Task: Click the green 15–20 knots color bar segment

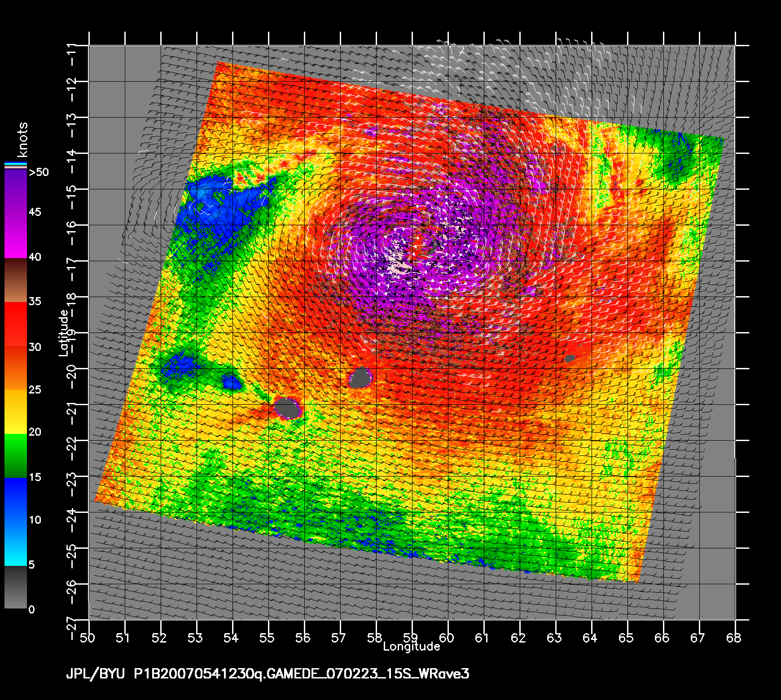Action: point(16,456)
